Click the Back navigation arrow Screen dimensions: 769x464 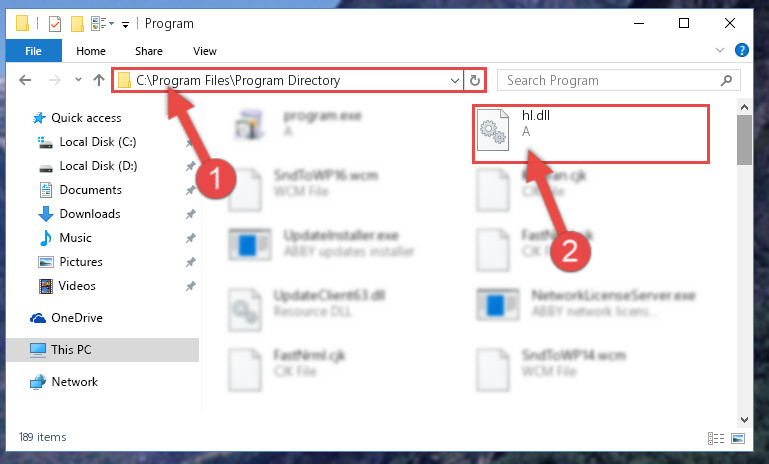25,80
